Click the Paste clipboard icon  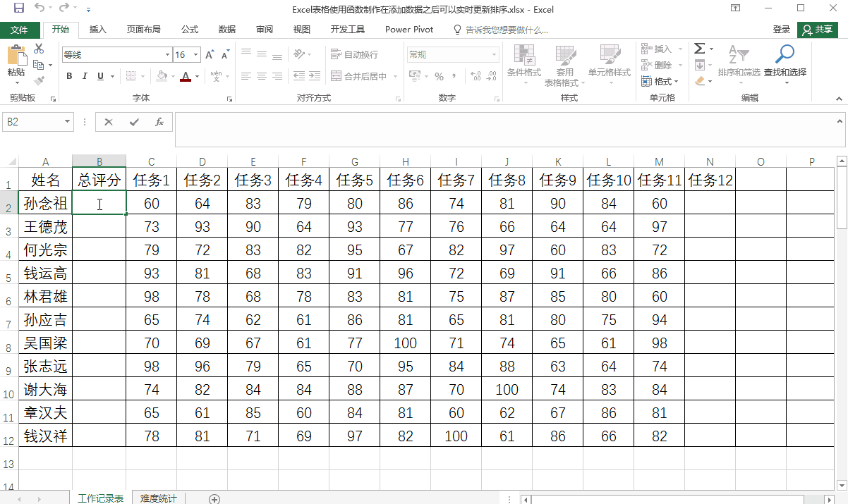point(16,55)
